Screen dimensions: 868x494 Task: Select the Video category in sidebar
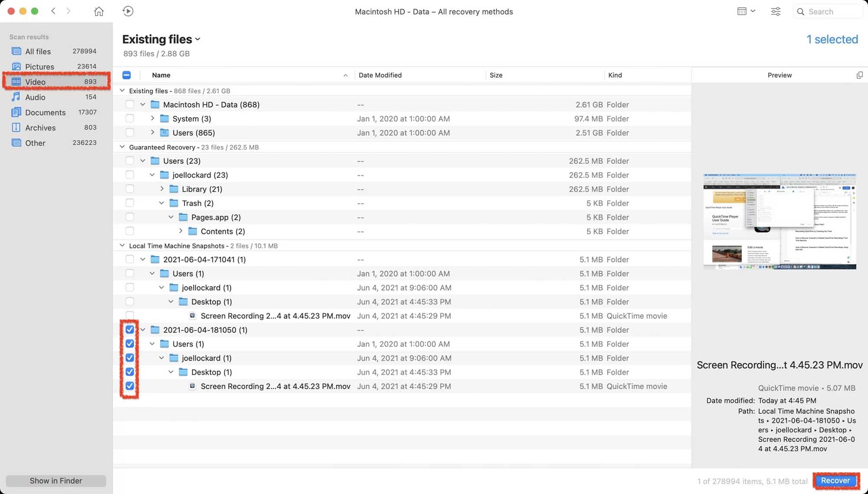pyautogui.click(x=56, y=82)
